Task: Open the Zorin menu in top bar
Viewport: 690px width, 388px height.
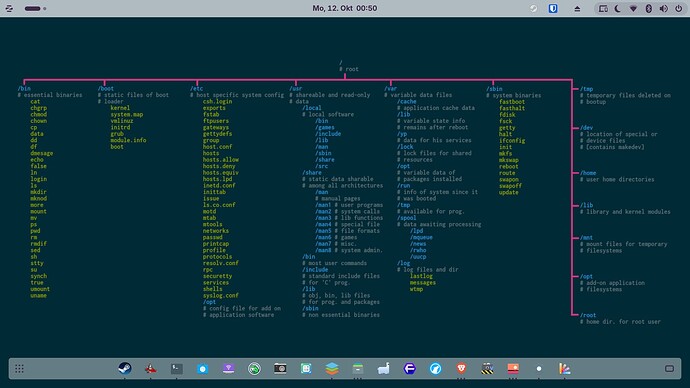Action: [x=9, y=8]
